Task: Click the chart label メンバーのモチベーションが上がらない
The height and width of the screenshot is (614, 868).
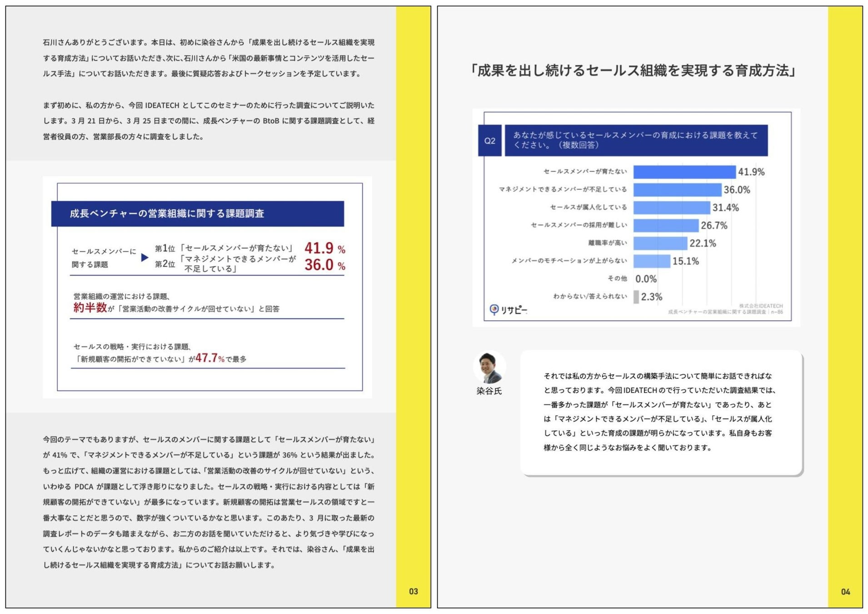Action: tap(569, 261)
